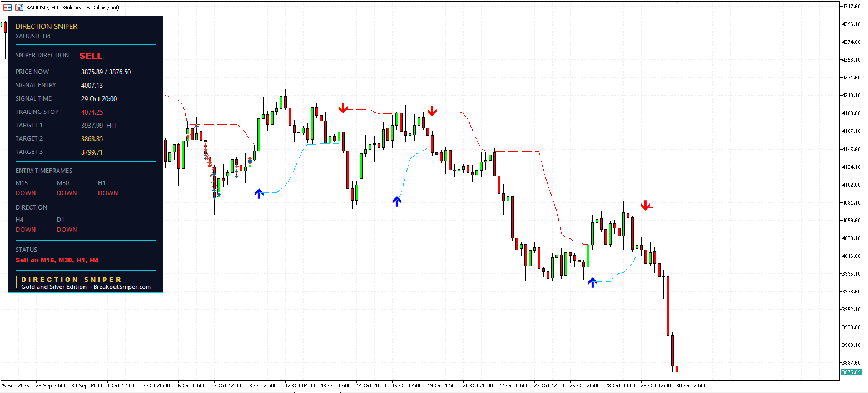Click the DOWN status under M15
The height and width of the screenshot is (393, 868).
[x=26, y=193]
